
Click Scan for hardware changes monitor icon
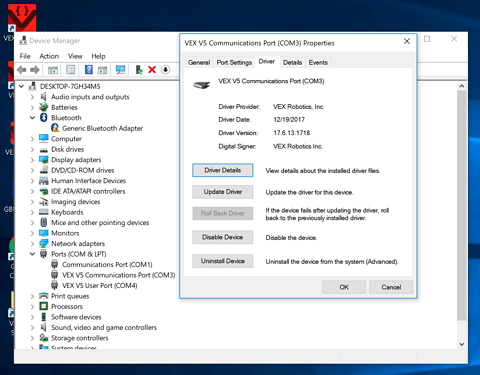coord(120,69)
